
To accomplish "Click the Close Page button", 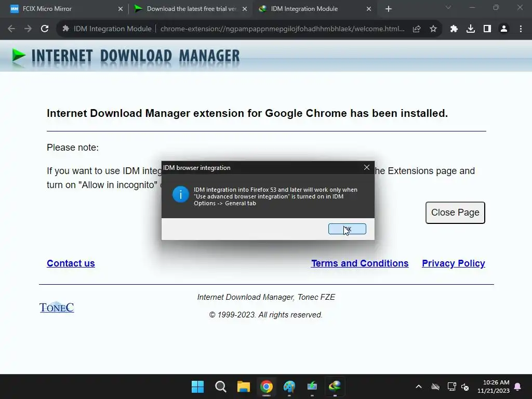I will tap(455, 212).
